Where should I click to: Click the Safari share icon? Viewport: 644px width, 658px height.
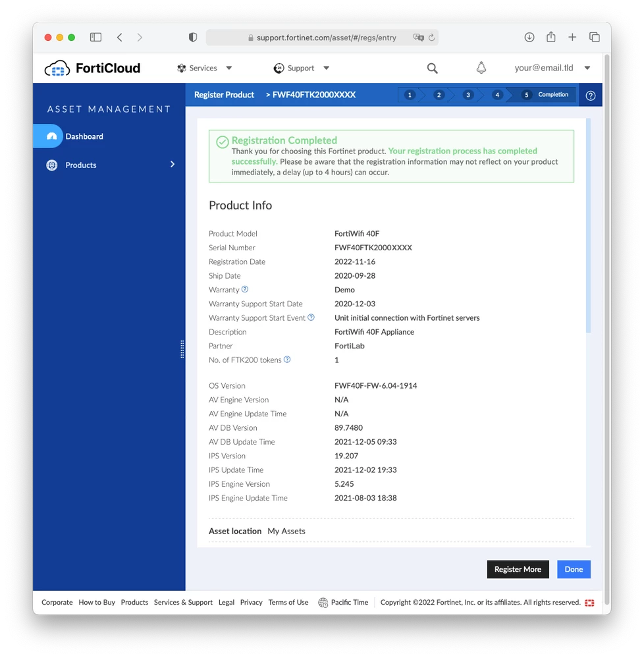[x=551, y=37]
